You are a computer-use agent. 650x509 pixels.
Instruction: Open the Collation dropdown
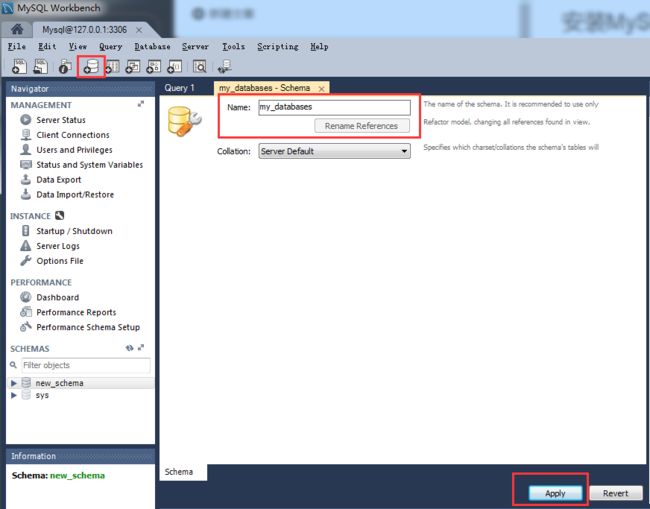click(335, 151)
